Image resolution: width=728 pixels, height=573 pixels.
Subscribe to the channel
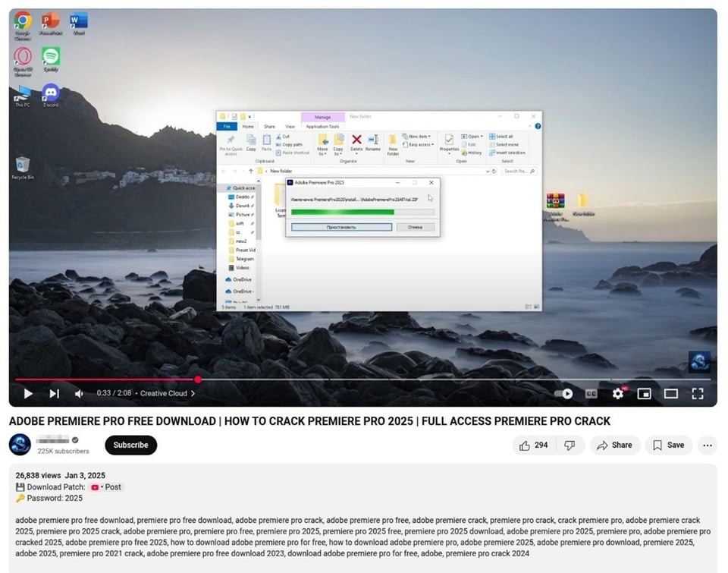point(130,445)
